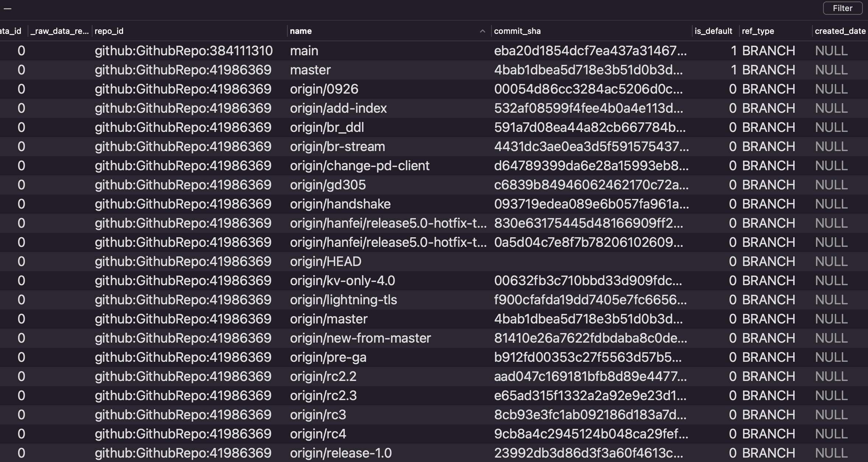Click the NULL created_date in main row
The width and height of the screenshot is (868, 462).
(831, 51)
